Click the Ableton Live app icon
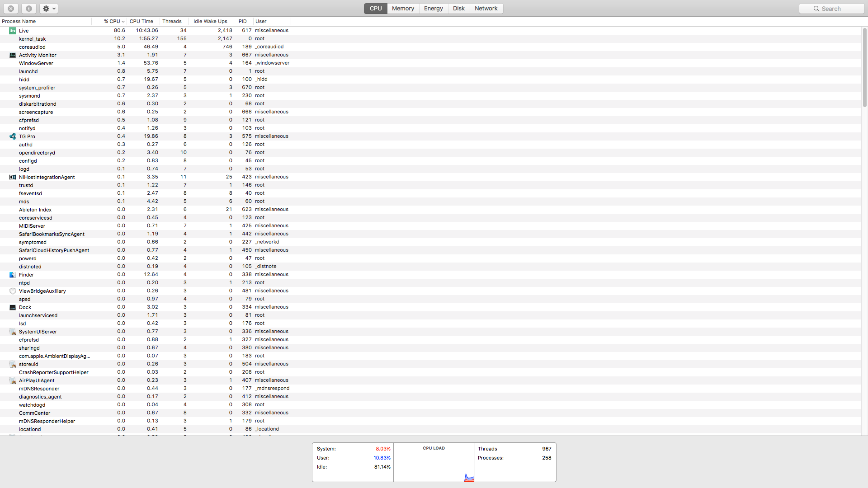The height and width of the screenshot is (488, 868). [13, 31]
